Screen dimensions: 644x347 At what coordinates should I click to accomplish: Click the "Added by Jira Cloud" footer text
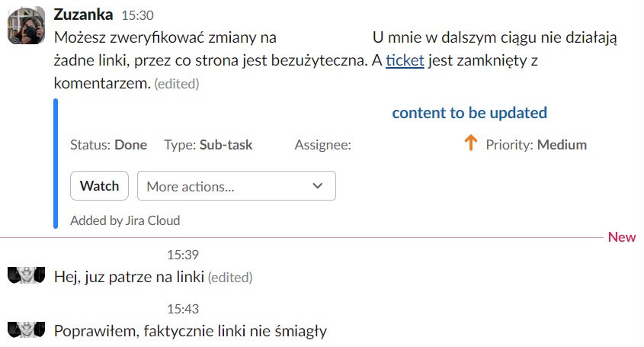point(125,221)
